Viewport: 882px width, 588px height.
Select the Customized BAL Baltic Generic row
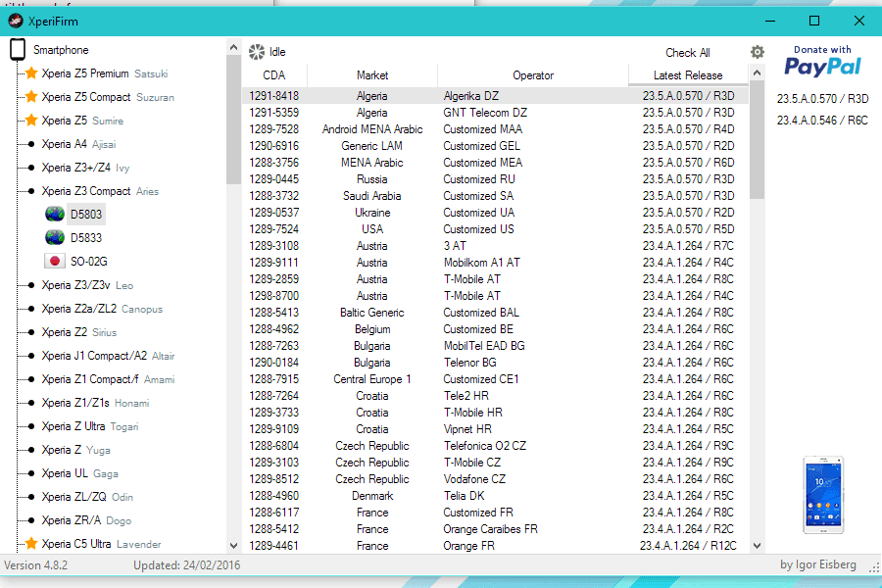496,313
